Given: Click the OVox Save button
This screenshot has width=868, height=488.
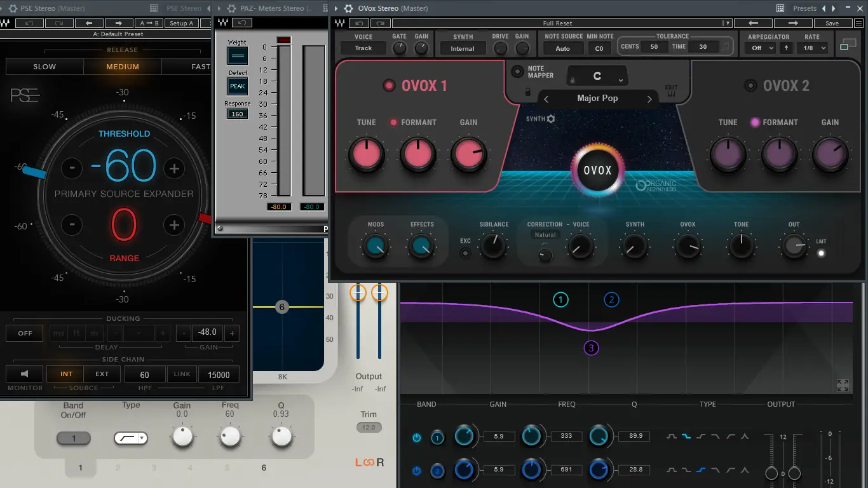Looking at the screenshot, I should click(x=832, y=23).
